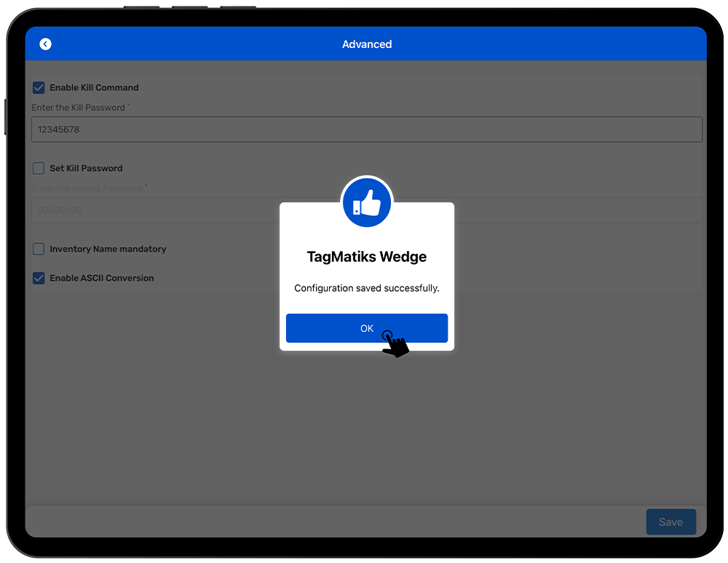Click the back arrow icon in header
This screenshot has width=728, height=563.
pyautogui.click(x=45, y=44)
